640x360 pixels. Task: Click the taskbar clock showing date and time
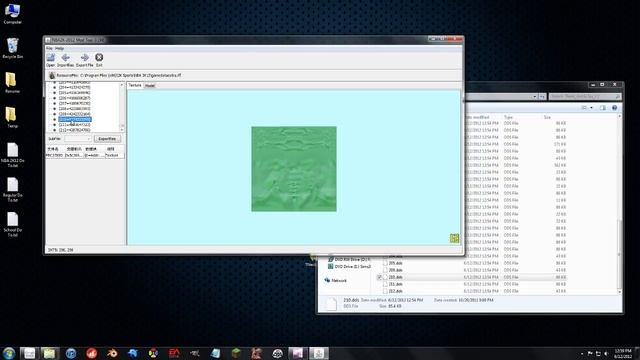tap(623, 353)
